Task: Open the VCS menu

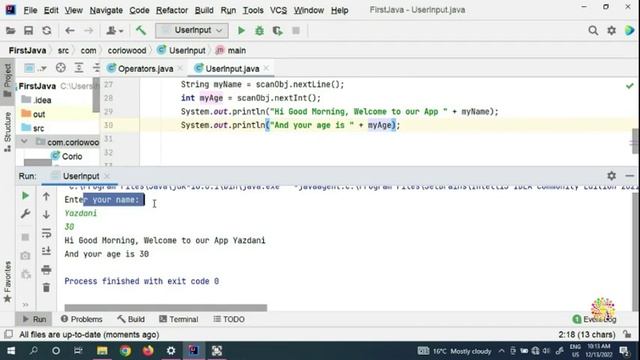Action: pos(278,10)
